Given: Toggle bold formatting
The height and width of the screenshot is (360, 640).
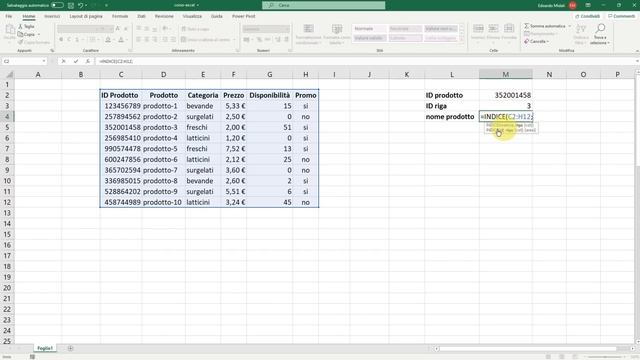Looking at the screenshot, I should coord(61,40).
